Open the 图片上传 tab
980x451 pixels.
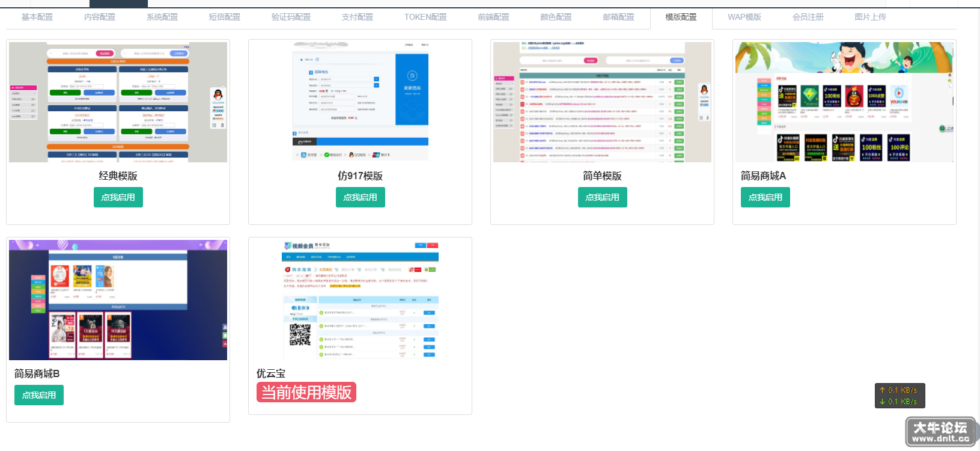[871, 17]
